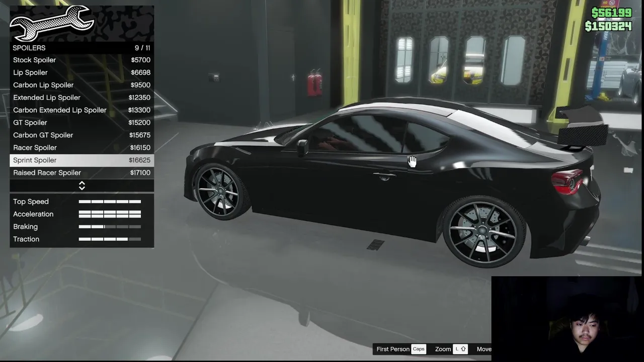Click the wrench logo in menu header
Screen dimensions: 644x362
[51, 23]
